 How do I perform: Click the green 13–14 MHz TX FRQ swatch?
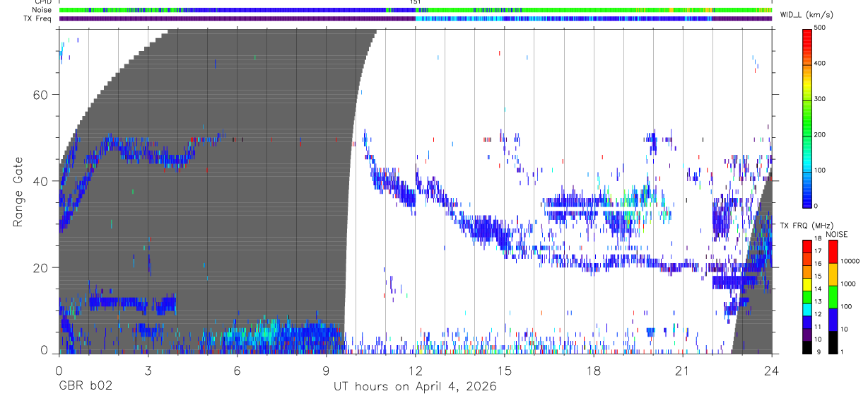pos(807,296)
